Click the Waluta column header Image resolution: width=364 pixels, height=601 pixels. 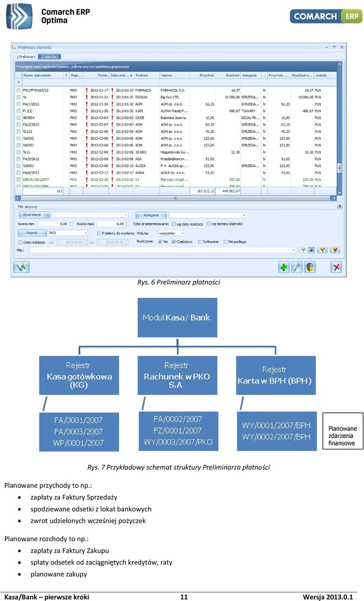click(325, 75)
